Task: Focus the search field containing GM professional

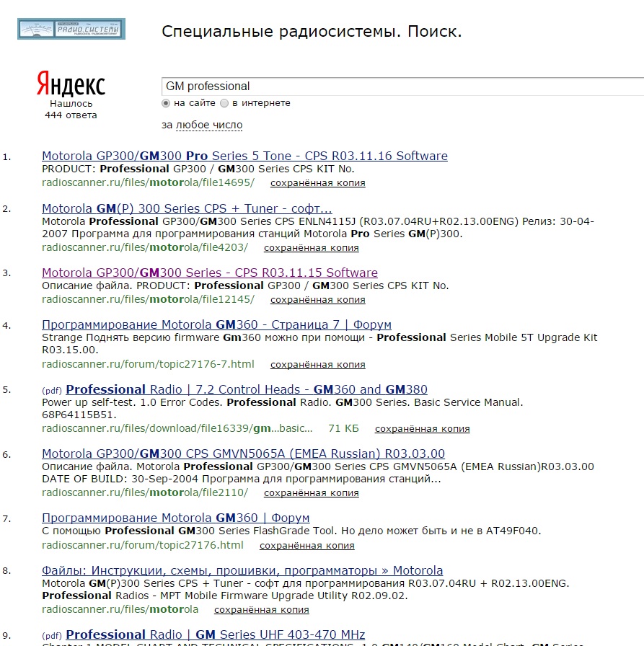Action: click(402, 86)
